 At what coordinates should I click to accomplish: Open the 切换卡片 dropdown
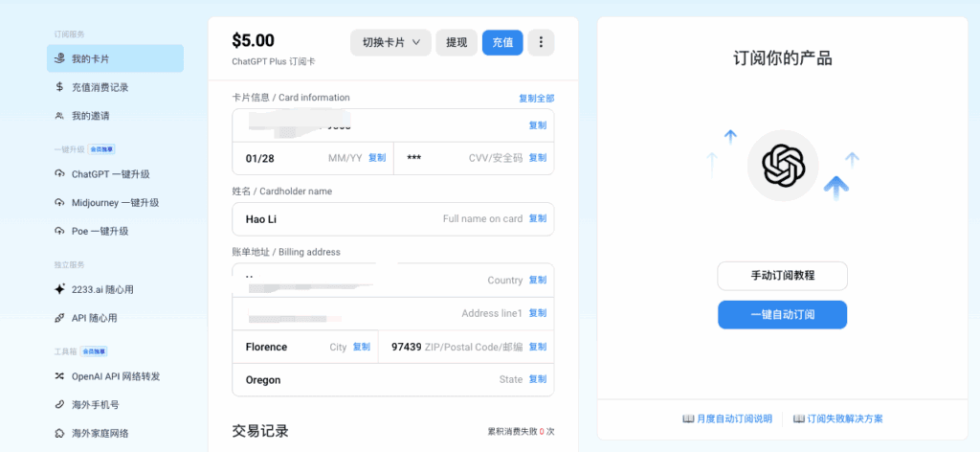(390, 42)
